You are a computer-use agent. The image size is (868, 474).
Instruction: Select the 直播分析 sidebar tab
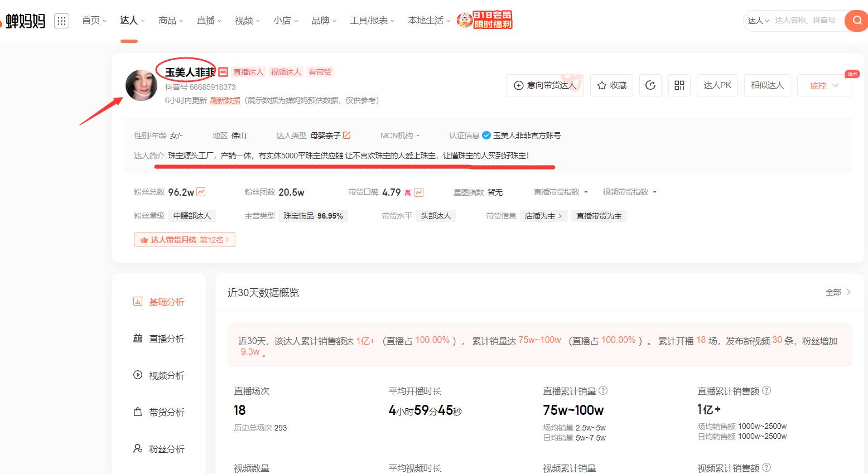159,338
